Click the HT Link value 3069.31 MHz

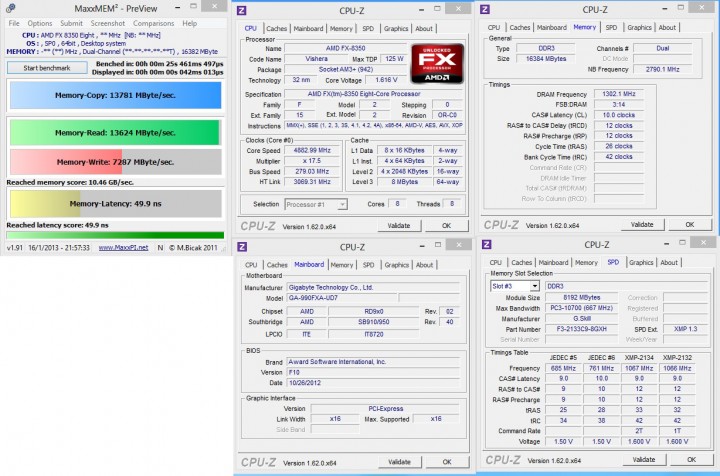(x=312, y=182)
